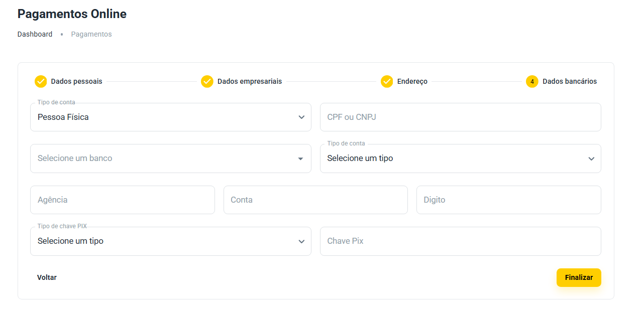Select the Endereço step label
The width and height of the screenshot is (644, 312).
point(412,81)
